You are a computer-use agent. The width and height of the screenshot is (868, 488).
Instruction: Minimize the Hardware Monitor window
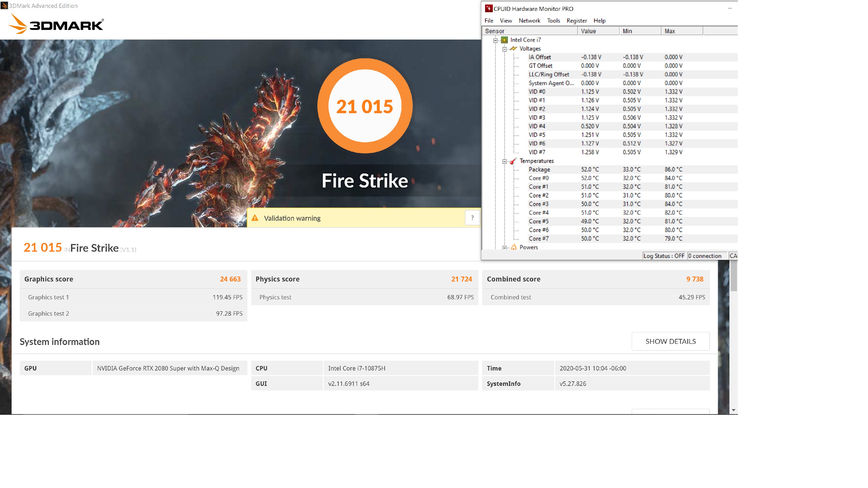[x=730, y=8]
